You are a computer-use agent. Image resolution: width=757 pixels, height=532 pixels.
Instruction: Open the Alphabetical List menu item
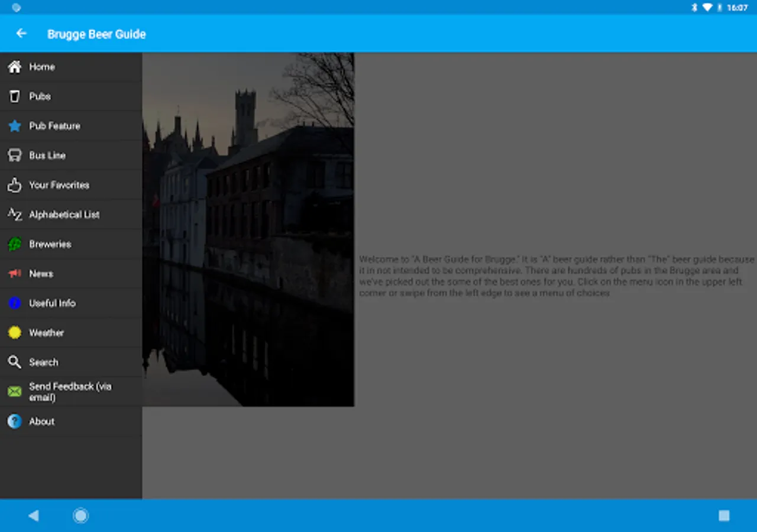(64, 215)
